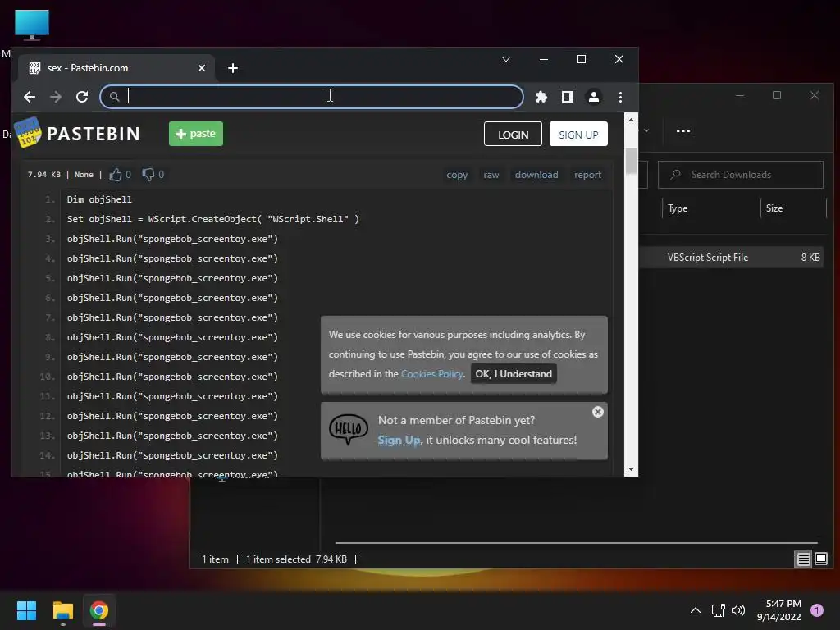Dismiss the Pastebin member popup
Viewport: 840px width, 630px height.
coord(598,412)
